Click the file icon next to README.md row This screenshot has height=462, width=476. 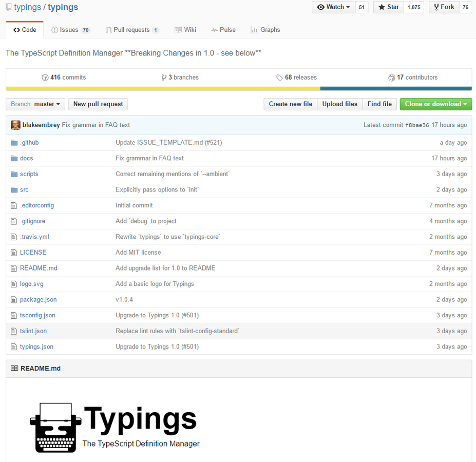coord(14,268)
